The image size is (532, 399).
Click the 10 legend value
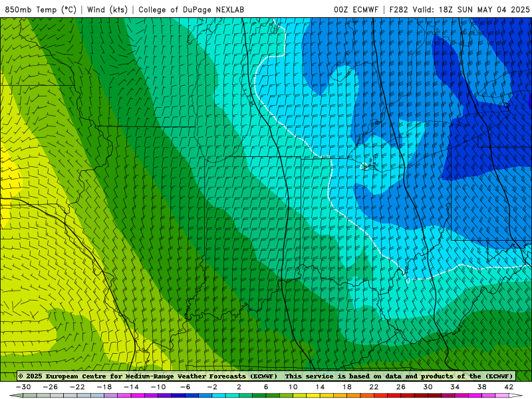pyautogui.click(x=293, y=387)
